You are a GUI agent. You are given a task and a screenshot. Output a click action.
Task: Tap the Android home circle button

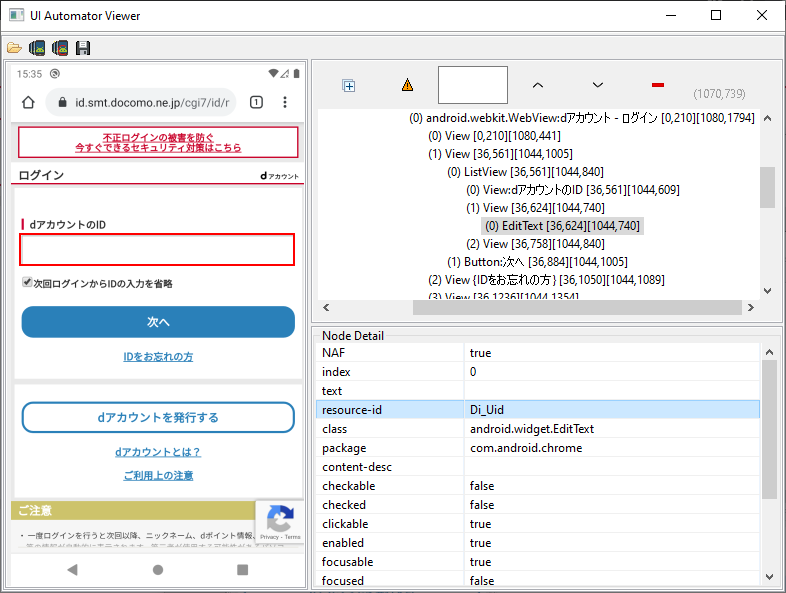point(158,569)
